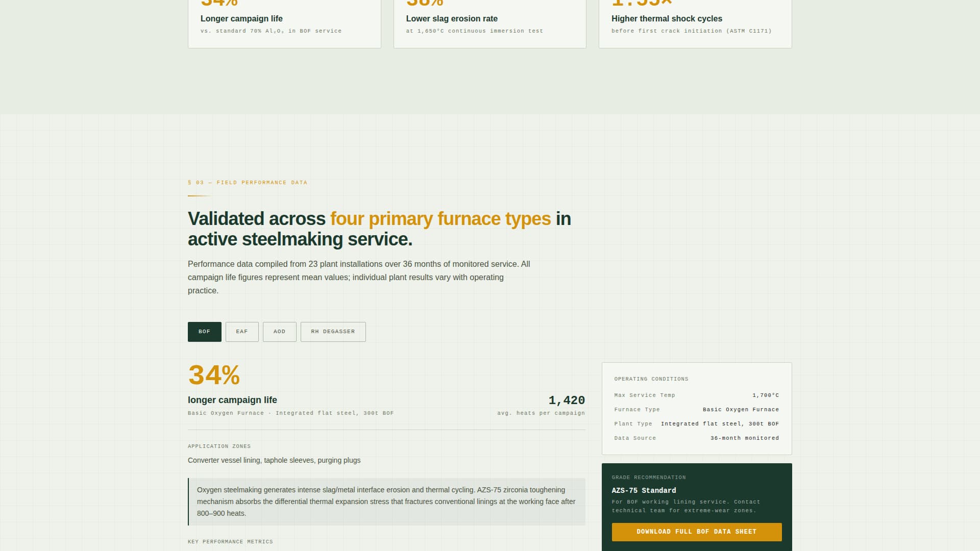Click the AZS-75 Standard grade recommendation
Image resolution: width=980 pixels, height=551 pixels.
click(644, 490)
